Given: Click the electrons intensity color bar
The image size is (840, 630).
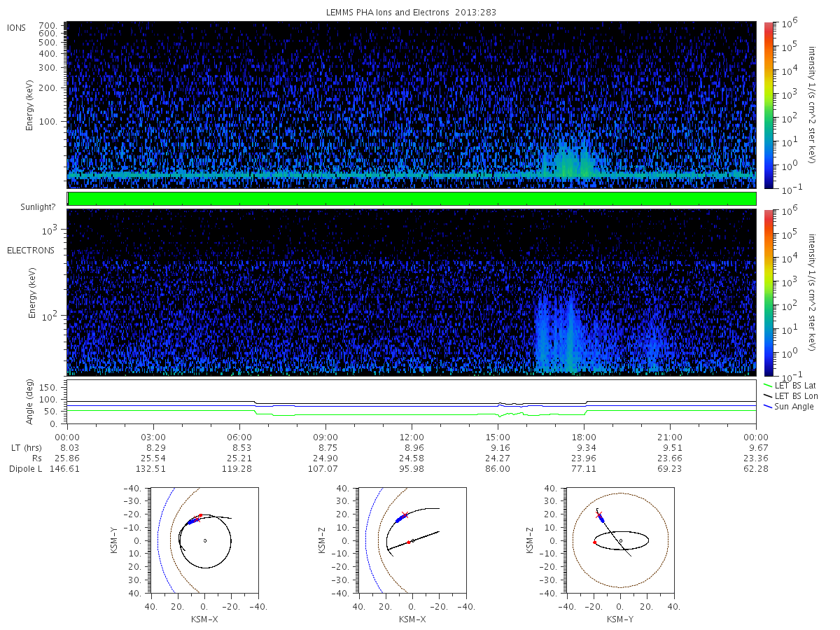Looking at the screenshot, I should click(769, 293).
